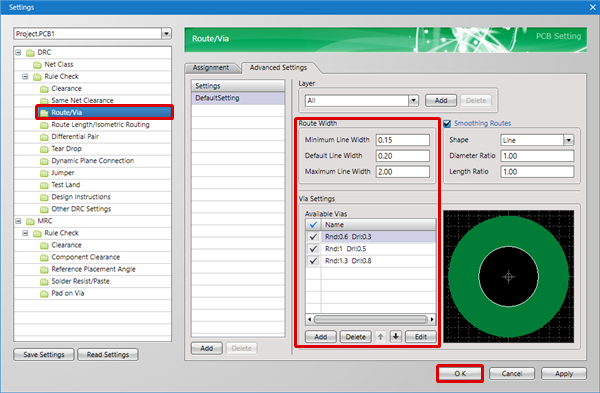Toggle the all-vias header checkbox

coord(313,225)
